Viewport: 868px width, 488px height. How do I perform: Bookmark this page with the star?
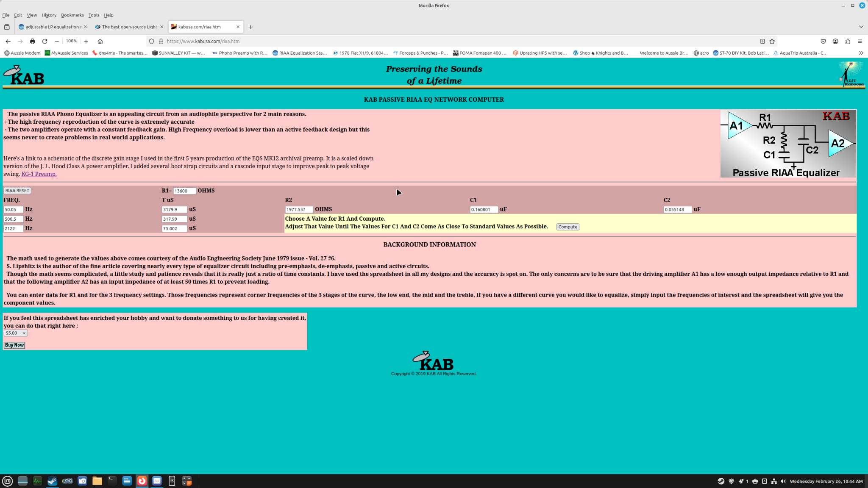(x=772, y=41)
